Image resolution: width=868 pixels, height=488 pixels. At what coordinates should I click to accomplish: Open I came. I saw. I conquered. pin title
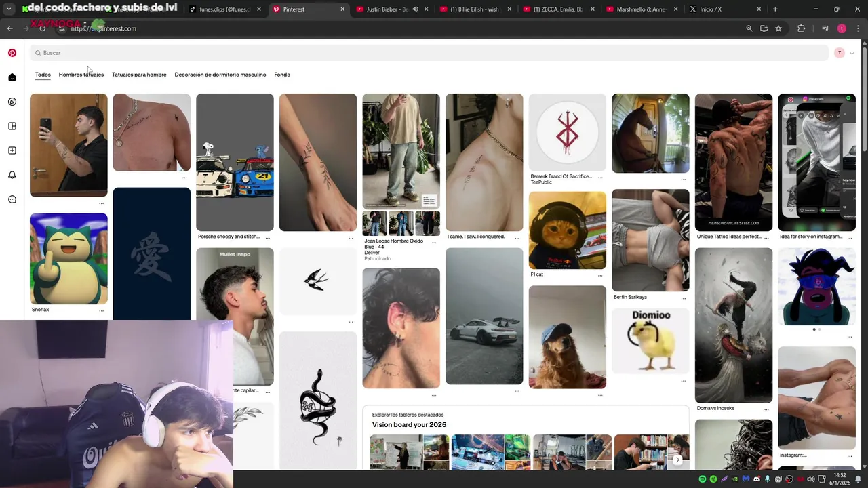click(x=476, y=237)
